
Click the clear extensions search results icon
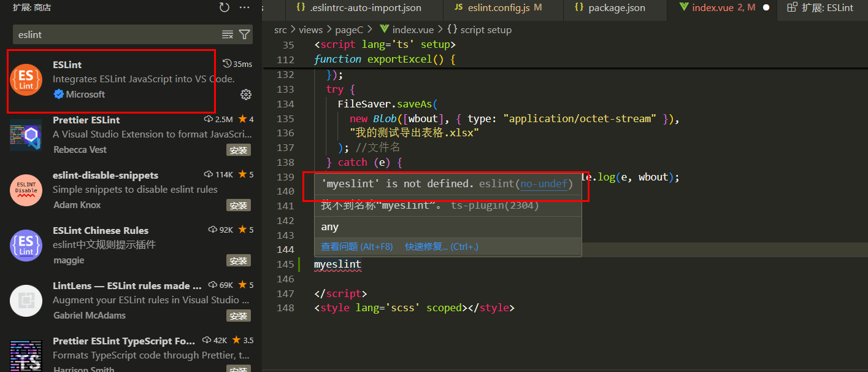pos(227,34)
